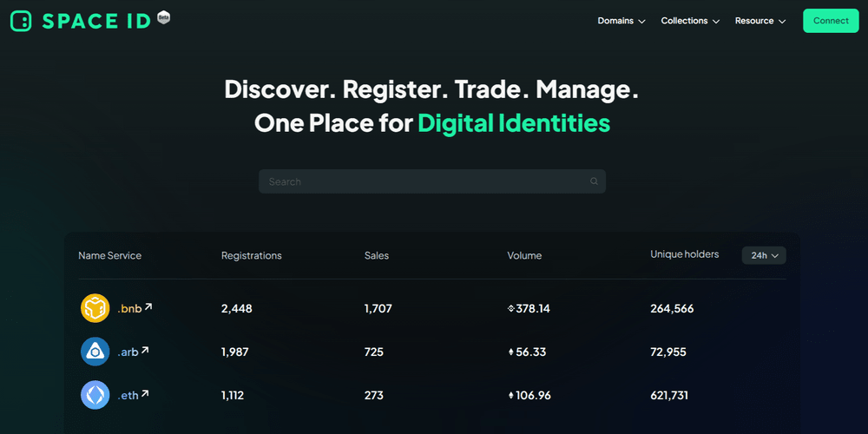
Task: Click the .bnb coin icon
Action: pos(95,308)
